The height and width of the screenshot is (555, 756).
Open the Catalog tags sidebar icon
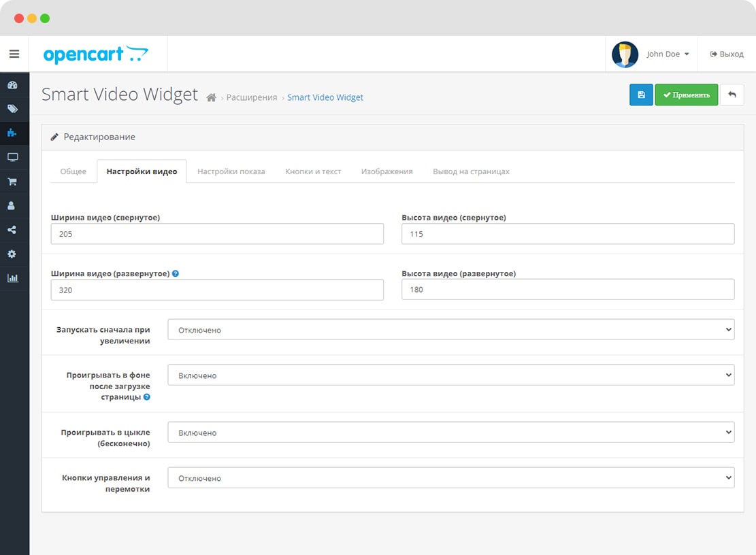click(12, 109)
